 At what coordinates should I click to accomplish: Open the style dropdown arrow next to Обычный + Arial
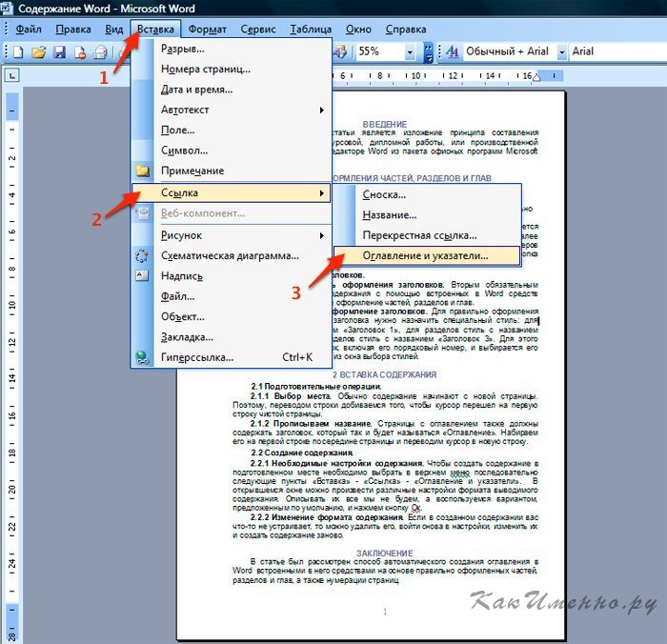(562, 51)
